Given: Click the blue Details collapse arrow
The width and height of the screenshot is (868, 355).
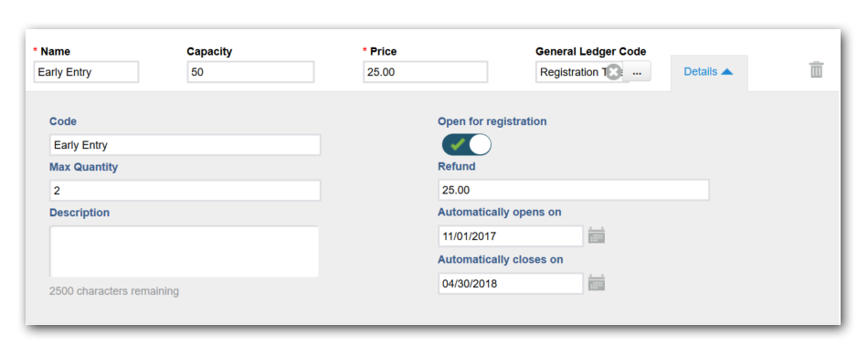Looking at the screenshot, I should 727,72.
